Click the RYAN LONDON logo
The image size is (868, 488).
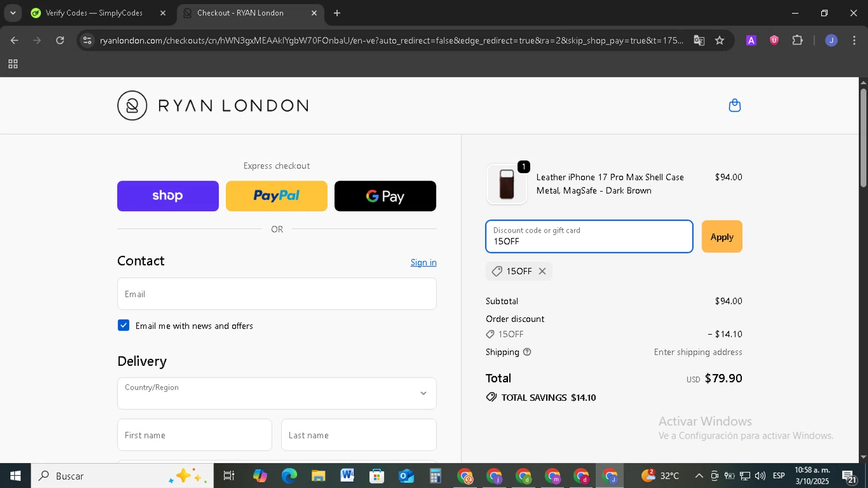(x=212, y=105)
